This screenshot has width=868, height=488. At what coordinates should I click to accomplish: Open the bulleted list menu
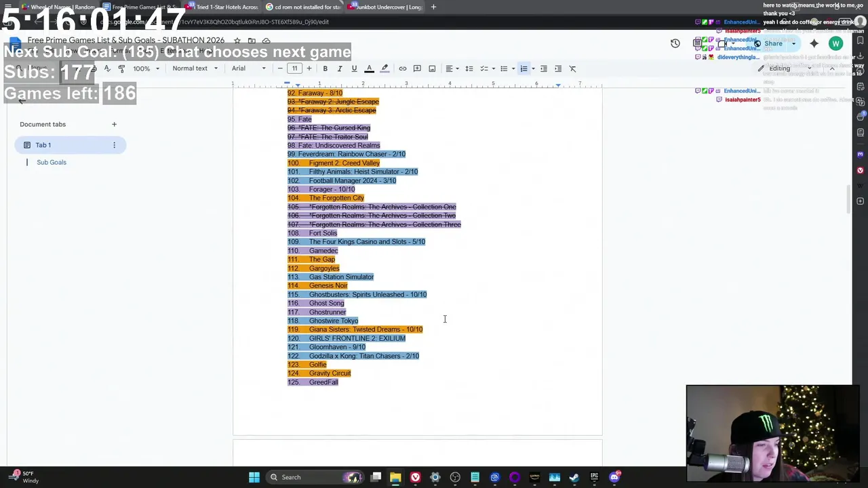click(x=505, y=68)
